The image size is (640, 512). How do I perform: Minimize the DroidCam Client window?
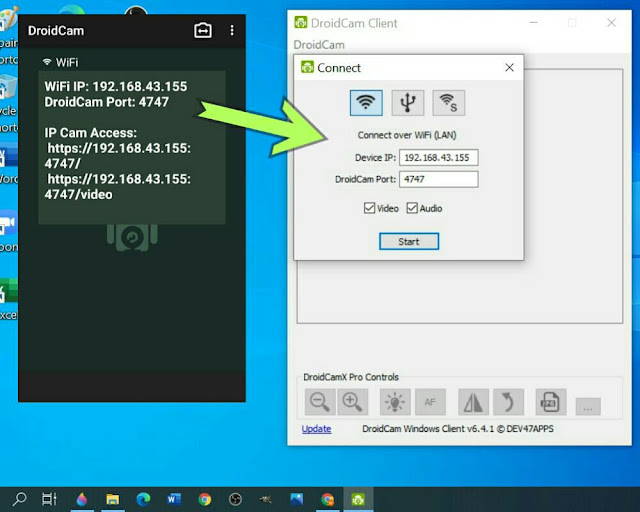[533, 23]
